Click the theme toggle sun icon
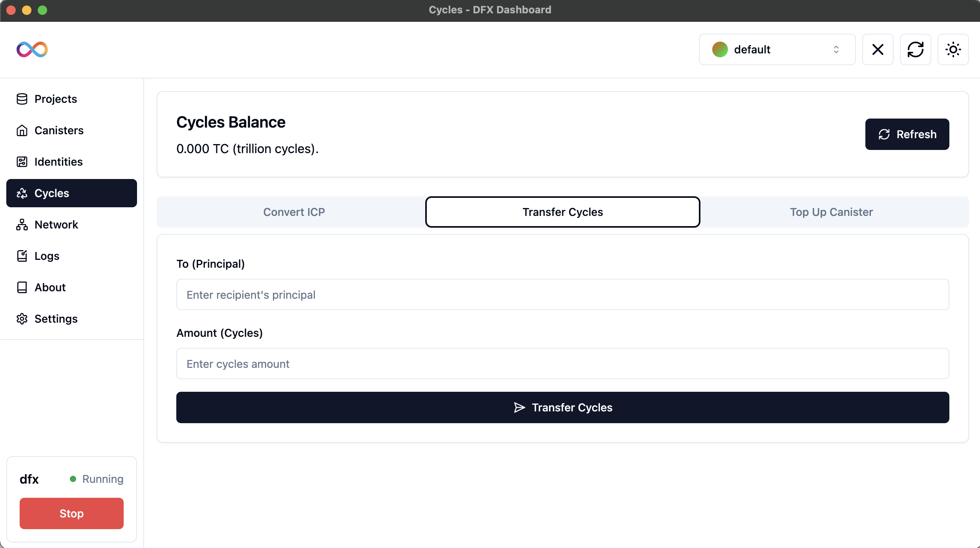This screenshot has height=548, width=980. [954, 49]
